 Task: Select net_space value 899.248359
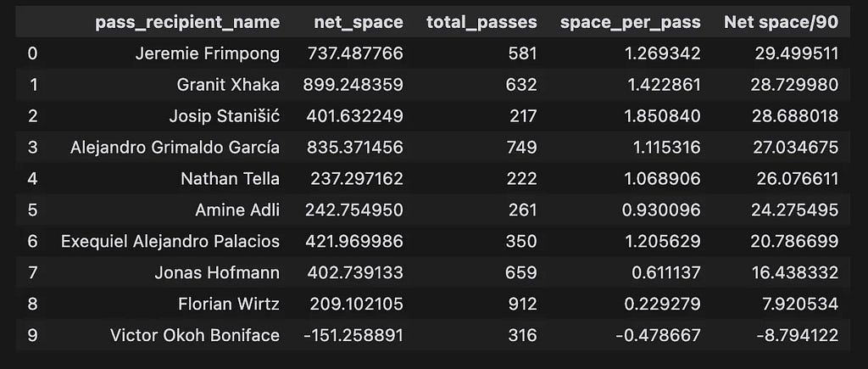pyautogui.click(x=353, y=85)
